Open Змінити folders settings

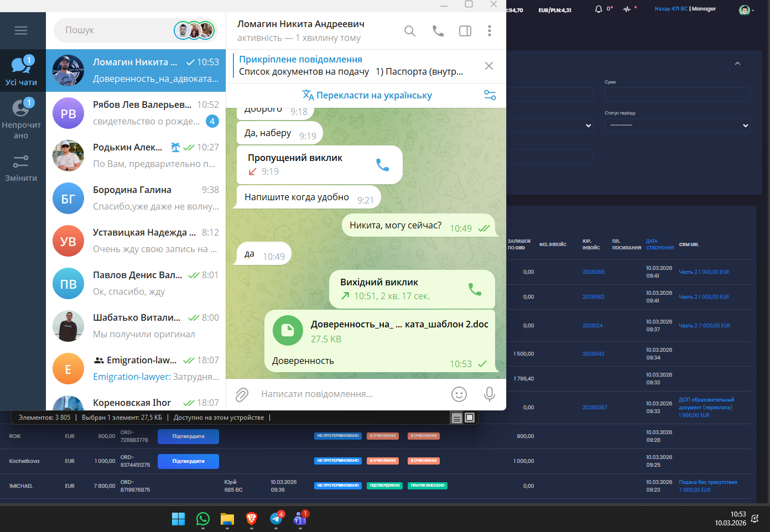[x=21, y=168]
